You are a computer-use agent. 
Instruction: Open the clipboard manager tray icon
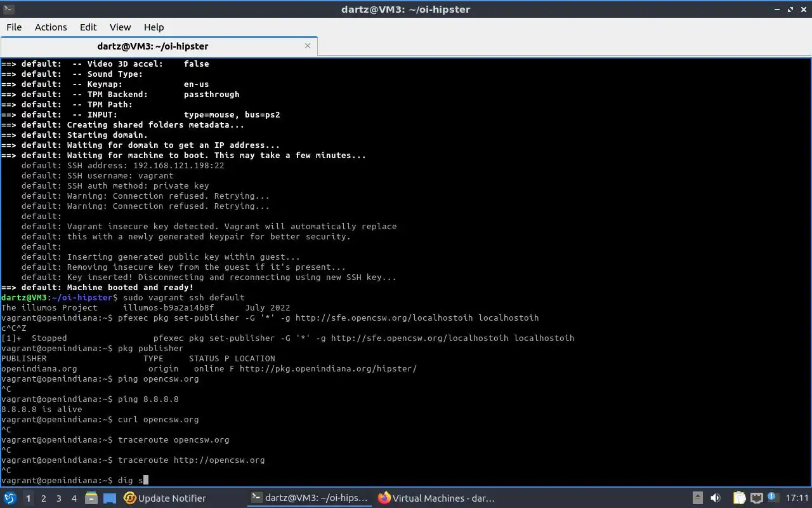tap(739, 498)
